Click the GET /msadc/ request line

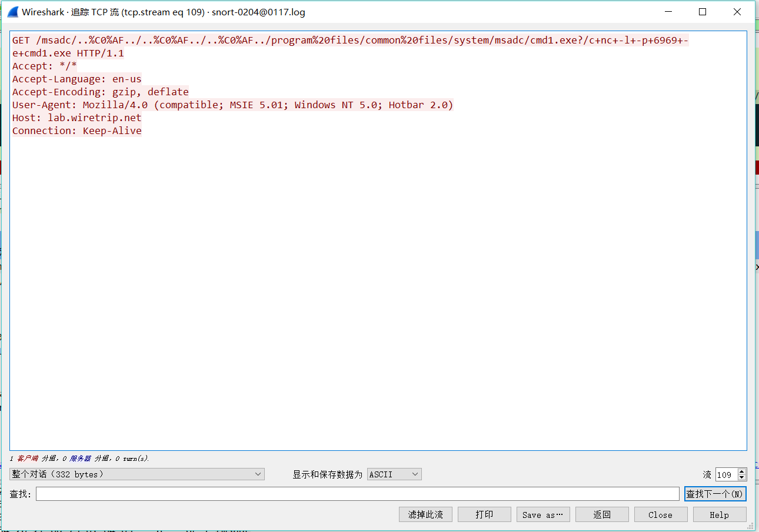click(x=350, y=40)
